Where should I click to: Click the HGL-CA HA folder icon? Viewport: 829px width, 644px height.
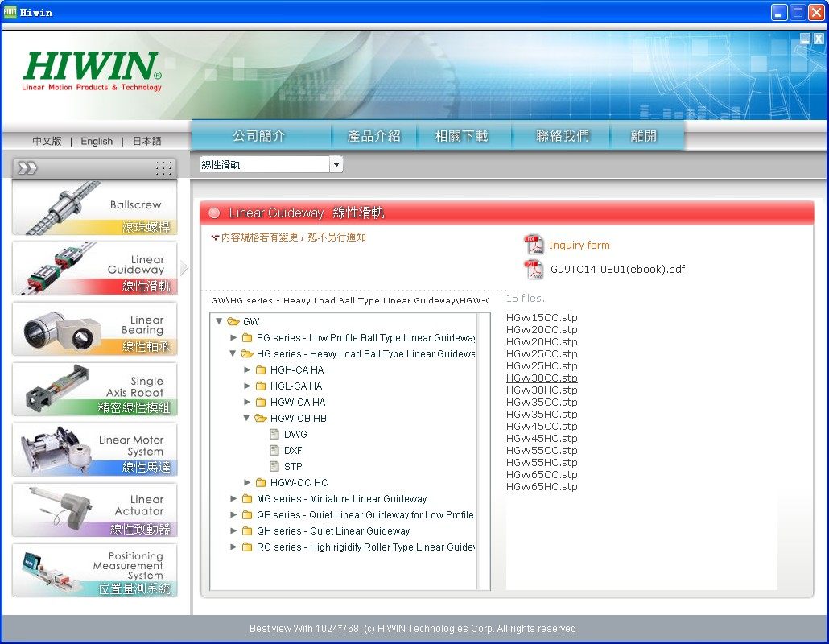coord(261,386)
